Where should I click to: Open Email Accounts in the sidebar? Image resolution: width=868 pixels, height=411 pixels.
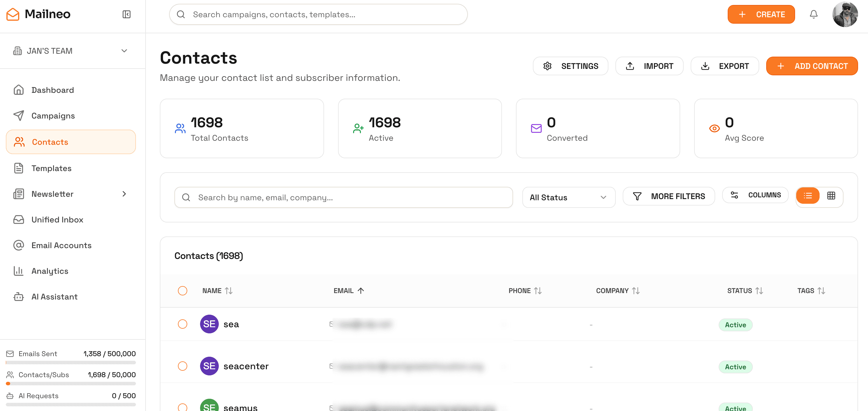click(x=71, y=245)
